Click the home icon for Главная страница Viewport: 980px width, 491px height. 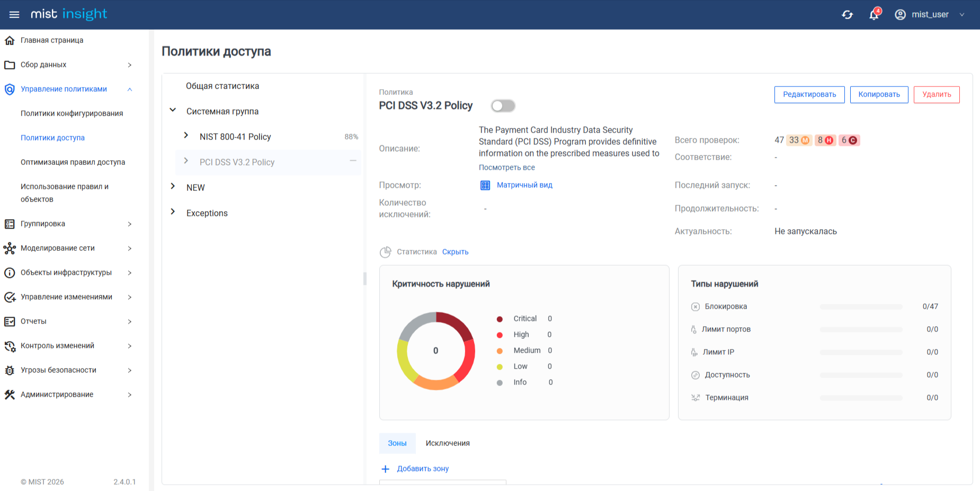[10, 40]
